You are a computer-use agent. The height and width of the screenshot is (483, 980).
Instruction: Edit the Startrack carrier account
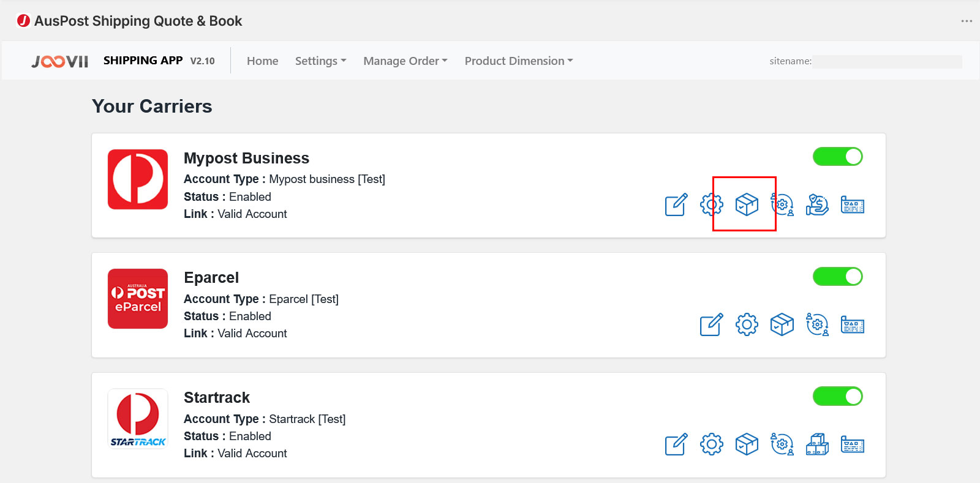click(676, 444)
